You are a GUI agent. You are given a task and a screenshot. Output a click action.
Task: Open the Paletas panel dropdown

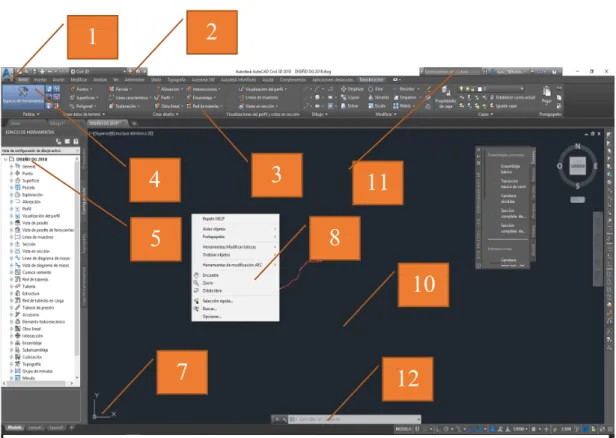[31, 114]
